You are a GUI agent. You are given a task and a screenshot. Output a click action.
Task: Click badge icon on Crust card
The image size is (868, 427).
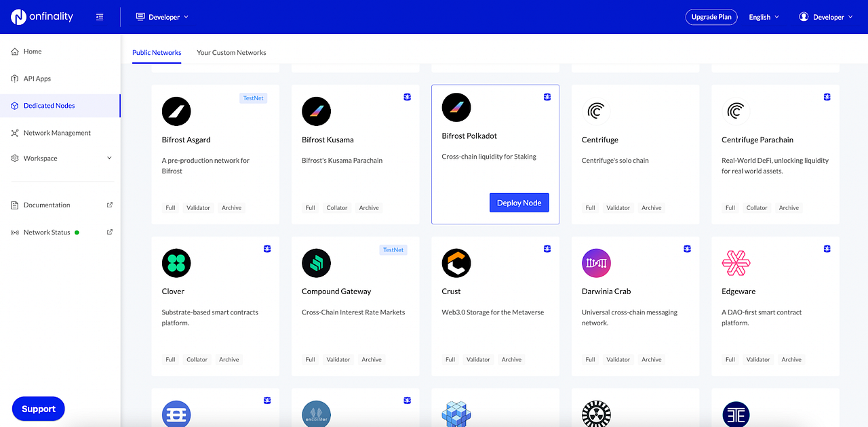pyautogui.click(x=547, y=249)
